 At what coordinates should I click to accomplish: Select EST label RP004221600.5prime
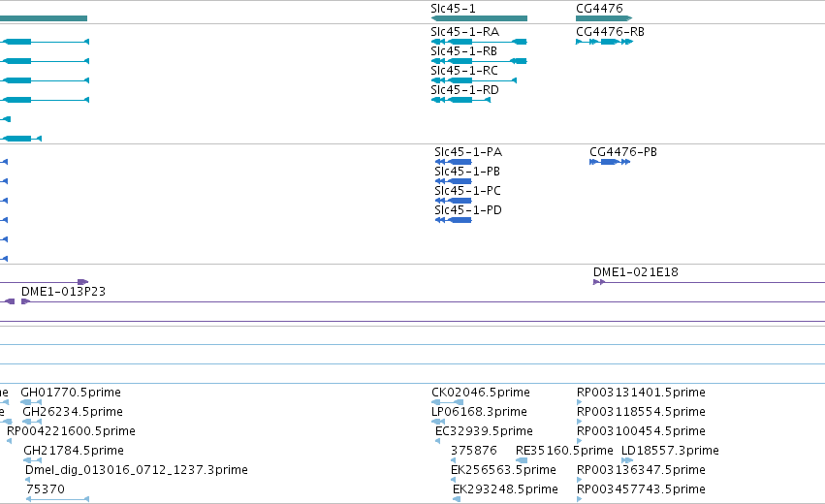pyautogui.click(x=71, y=431)
